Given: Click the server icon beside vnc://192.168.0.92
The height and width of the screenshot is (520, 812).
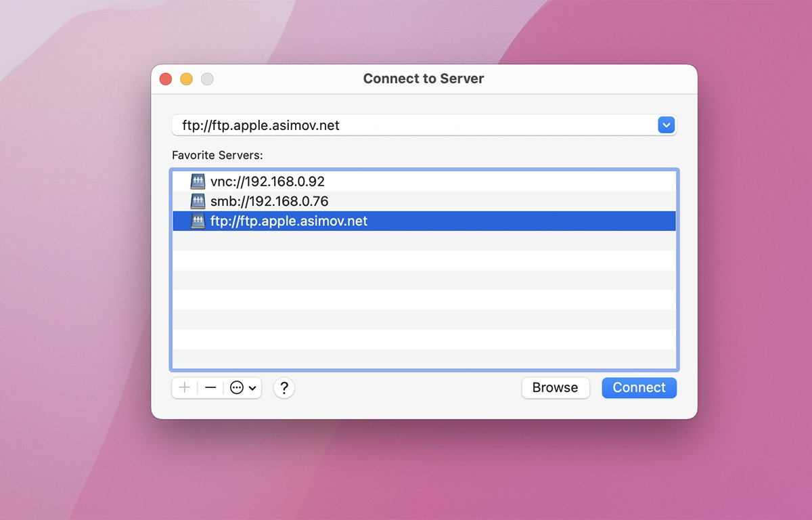Looking at the screenshot, I should [x=198, y=181].
